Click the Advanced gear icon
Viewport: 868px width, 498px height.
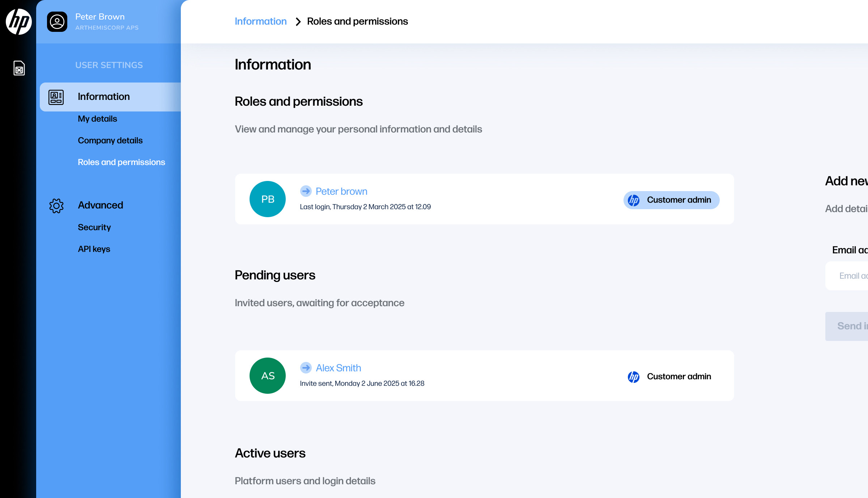point(56,206)
